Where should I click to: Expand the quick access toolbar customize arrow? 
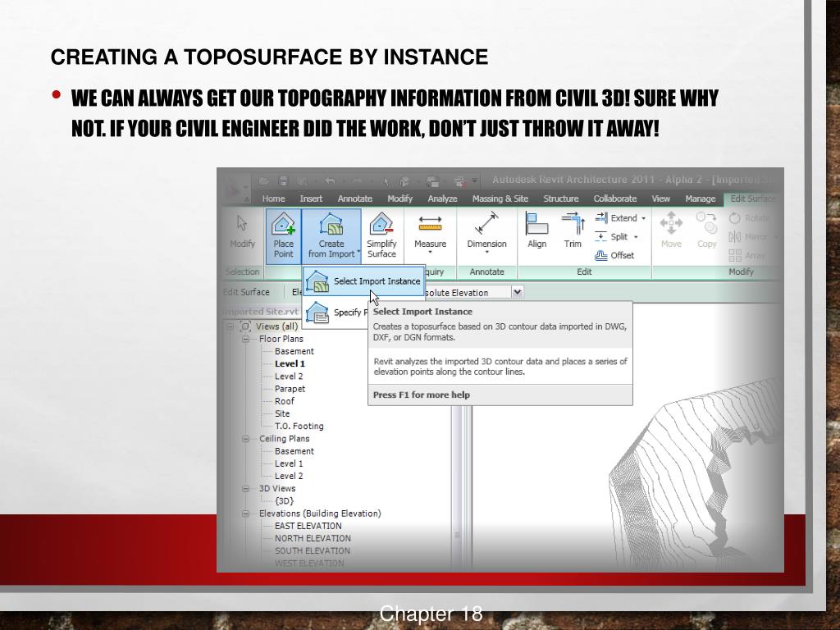(x=475, y=181)
